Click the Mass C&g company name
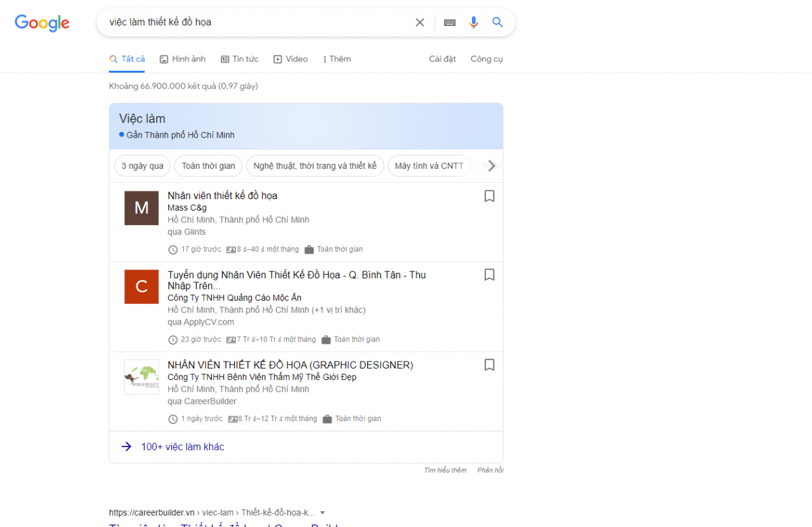The image size is (812, 527). tap(187, 207)
